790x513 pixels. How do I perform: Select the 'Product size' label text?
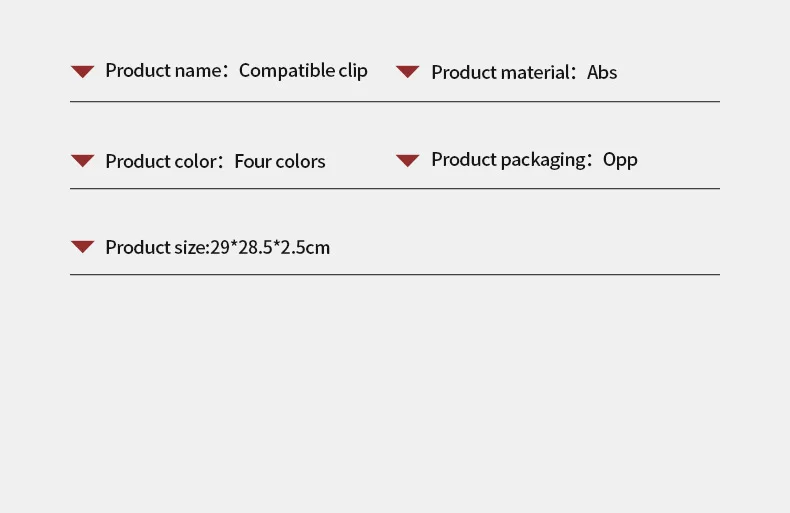tap(155, 247)
